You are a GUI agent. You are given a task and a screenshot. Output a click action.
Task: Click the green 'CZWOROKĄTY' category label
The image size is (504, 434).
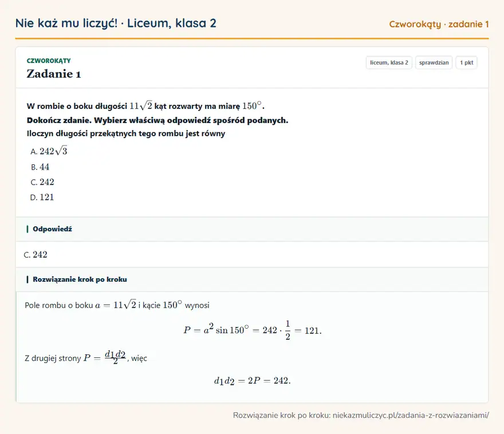[x=49, y=61]
